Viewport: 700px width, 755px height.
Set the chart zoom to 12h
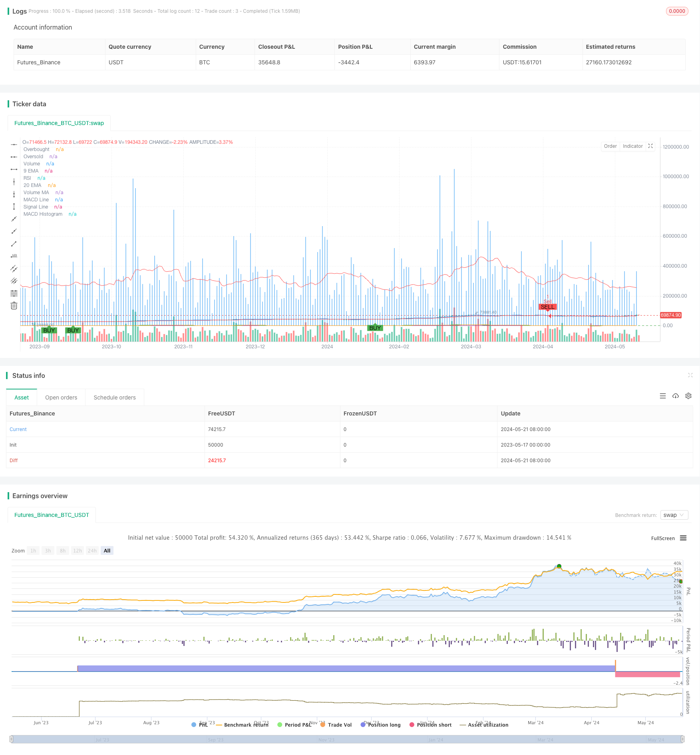pos(78,550)
